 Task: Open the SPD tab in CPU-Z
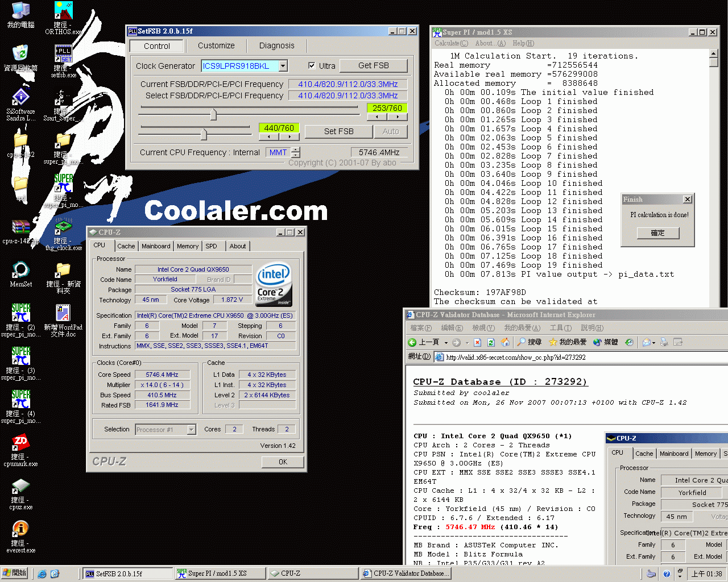pos(212,246)
